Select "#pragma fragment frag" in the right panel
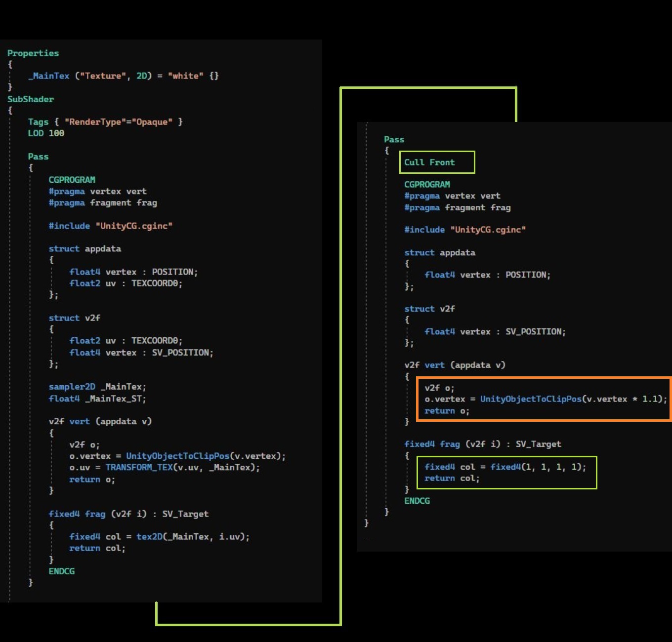 (x=458, y=207)
